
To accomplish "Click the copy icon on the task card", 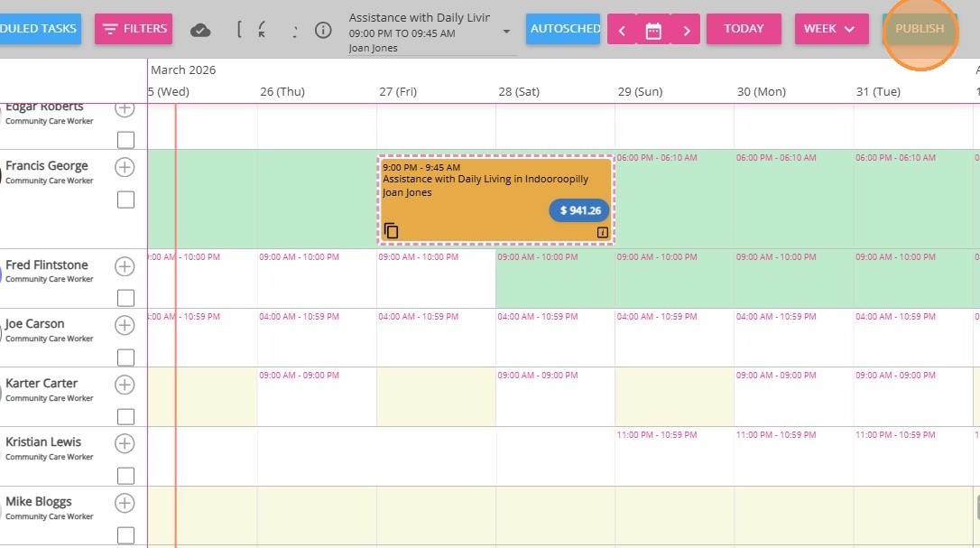I will tap(391, 230).
